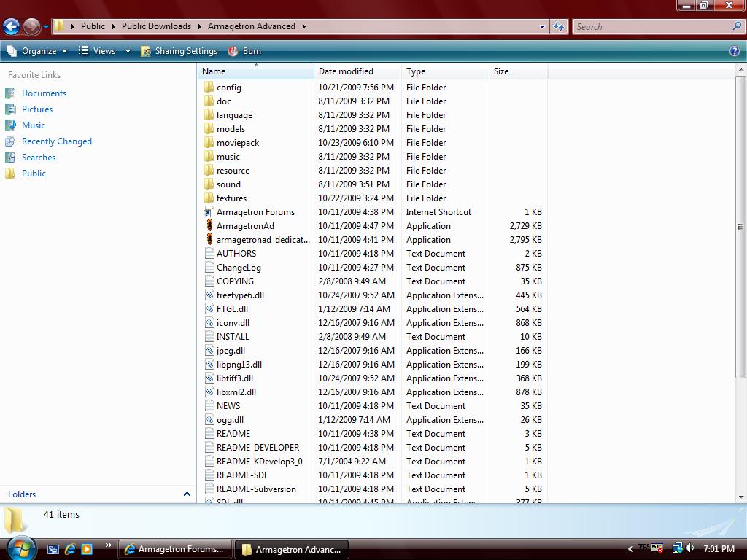Sort by Date modified column header

pyautogui.click(x=346, y=71)
